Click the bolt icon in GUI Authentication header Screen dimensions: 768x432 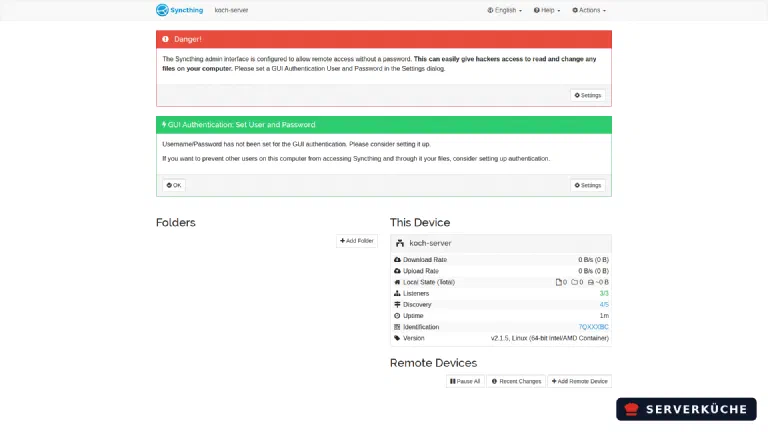click(164, 124)
